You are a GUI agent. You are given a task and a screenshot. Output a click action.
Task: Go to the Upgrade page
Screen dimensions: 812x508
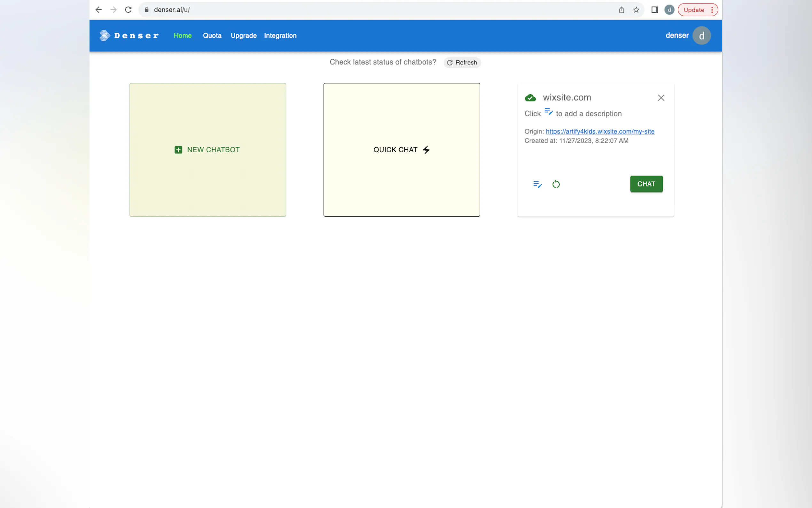point(243,36)
